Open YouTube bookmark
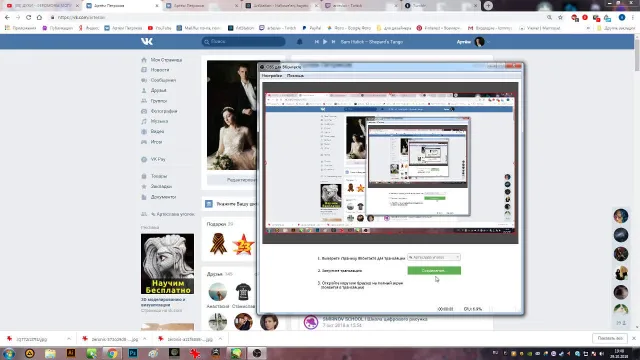Screen dimensions: 640x360 pos(160,28)
